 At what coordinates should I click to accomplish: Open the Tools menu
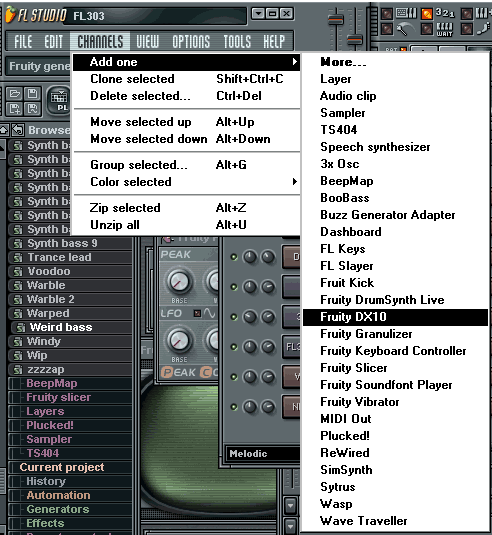tap(237, 42)
